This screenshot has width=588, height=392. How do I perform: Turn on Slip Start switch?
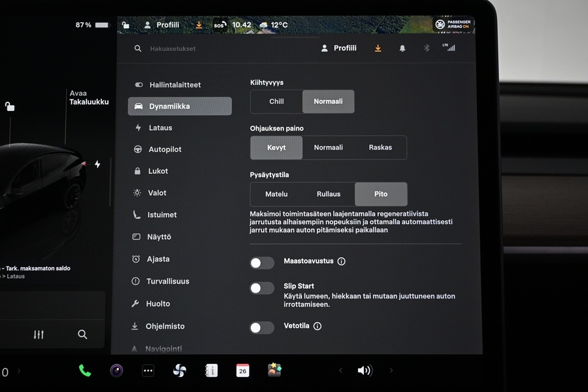pyautogui.click(x=262, y=288)
